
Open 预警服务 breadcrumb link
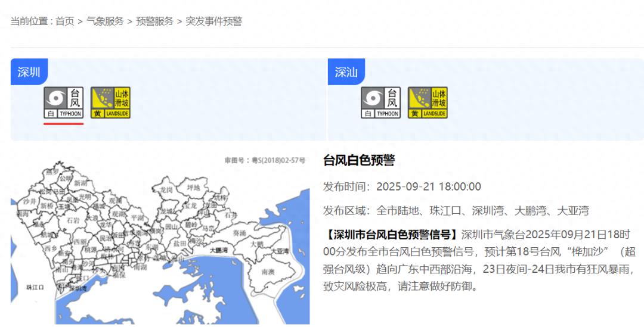(x=155, y=21)
